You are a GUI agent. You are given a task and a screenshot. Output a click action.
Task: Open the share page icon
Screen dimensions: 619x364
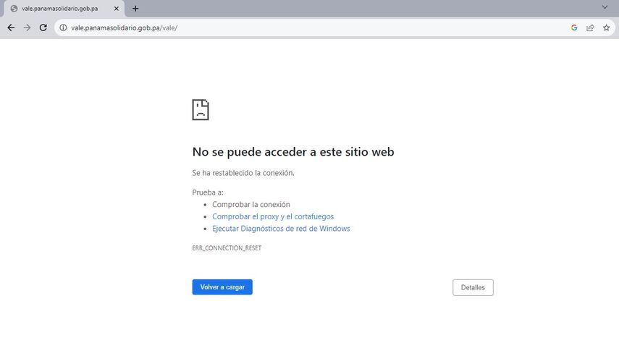click(x=590, y=27)
